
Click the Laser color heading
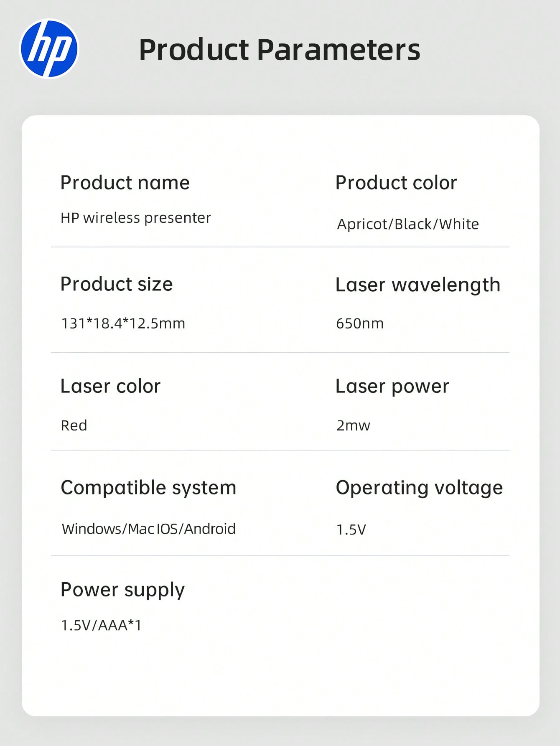110,386
